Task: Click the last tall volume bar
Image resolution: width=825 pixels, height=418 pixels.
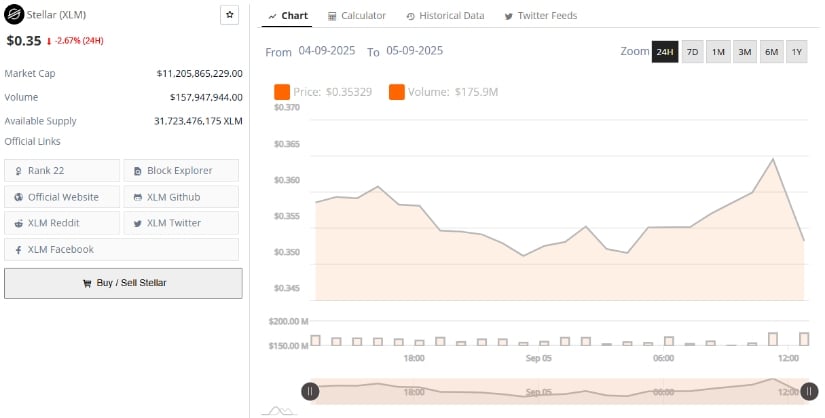Action: [x=804, y=339]
